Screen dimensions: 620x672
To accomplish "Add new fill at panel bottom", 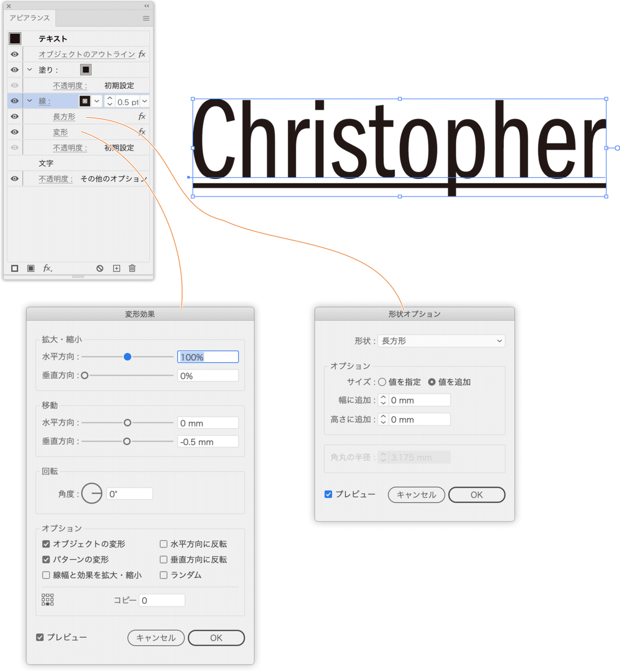I will 31,268.
